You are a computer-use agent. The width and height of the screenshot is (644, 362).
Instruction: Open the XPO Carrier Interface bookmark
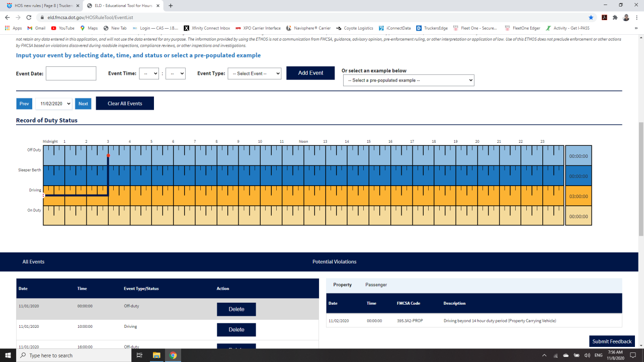click(x=258, y=28)
